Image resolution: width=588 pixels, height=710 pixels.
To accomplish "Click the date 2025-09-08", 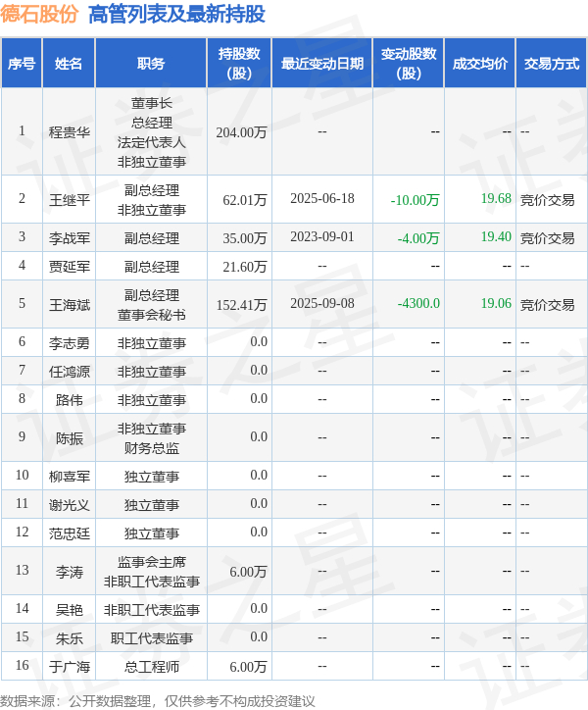I will pos(322,303).
